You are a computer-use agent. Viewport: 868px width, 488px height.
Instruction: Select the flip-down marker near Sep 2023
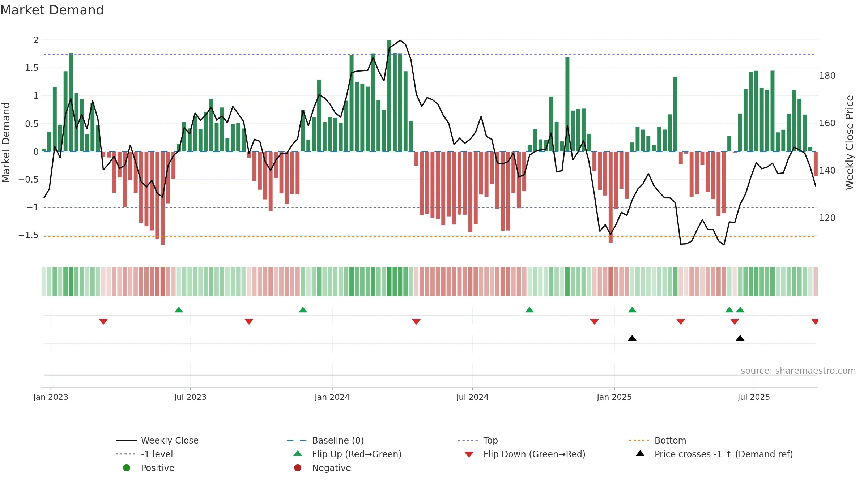[249, 322]
